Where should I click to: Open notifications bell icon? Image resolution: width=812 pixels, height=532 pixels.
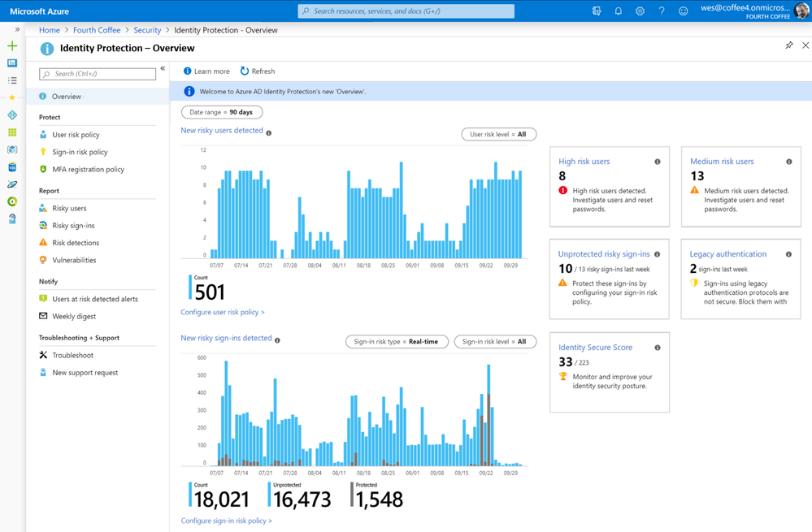[x=618, y=11]
